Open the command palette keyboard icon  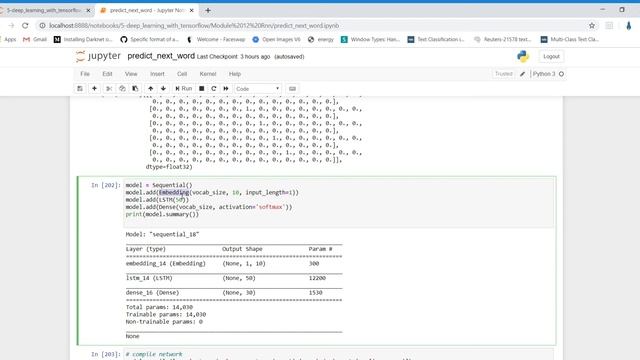coord(292,89)
